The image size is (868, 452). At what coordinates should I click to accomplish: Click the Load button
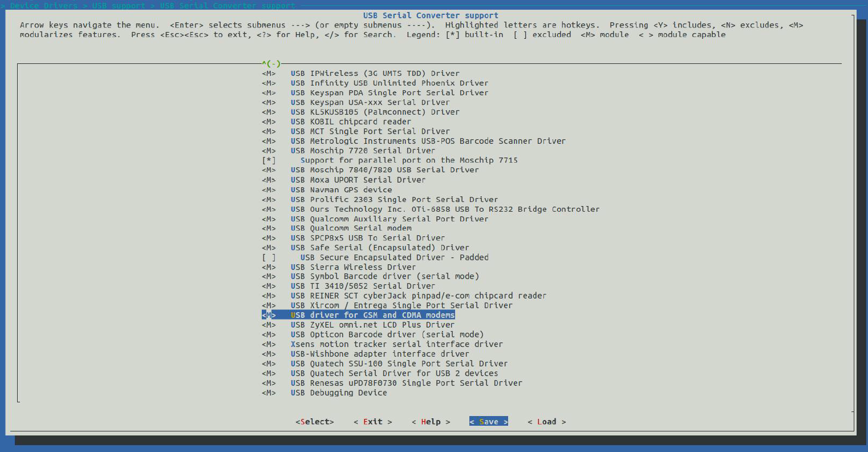547,422
